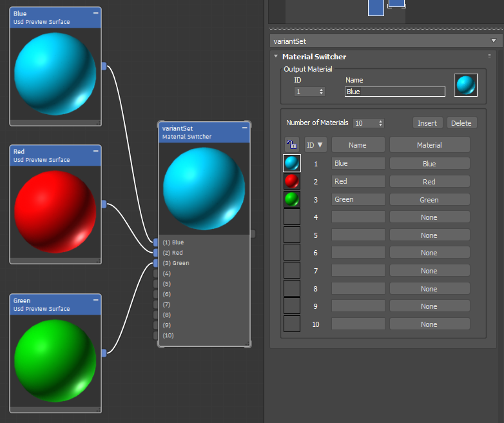Collapse the Green node with minus icon
504x423 pixels.
[95, 300]
